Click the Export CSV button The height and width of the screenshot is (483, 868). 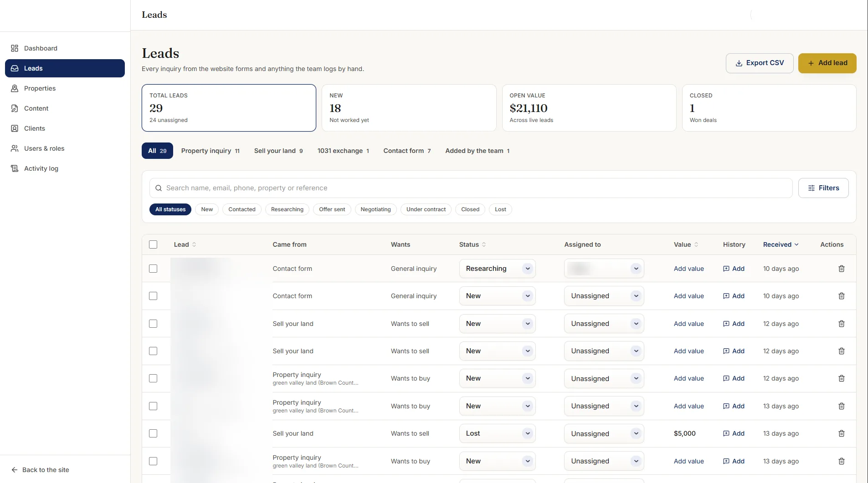(x=760, y=63)
